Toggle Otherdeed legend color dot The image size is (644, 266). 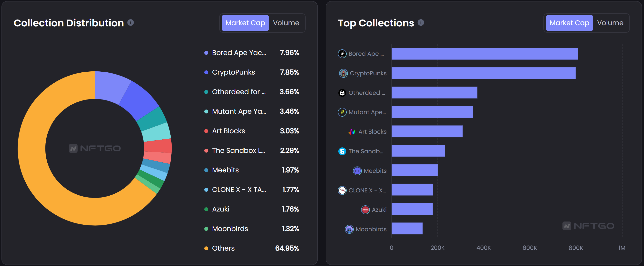(x=206, y=92)
